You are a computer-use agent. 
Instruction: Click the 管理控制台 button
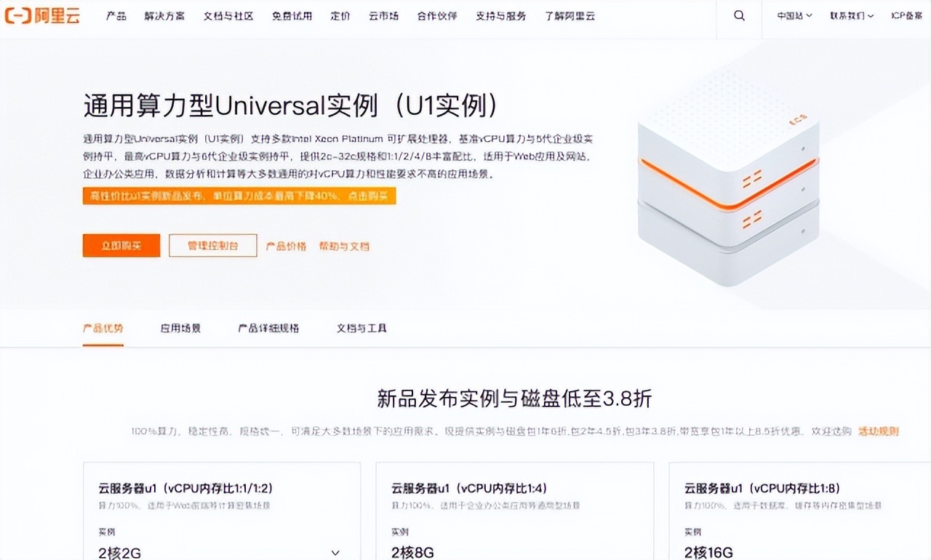212,245
